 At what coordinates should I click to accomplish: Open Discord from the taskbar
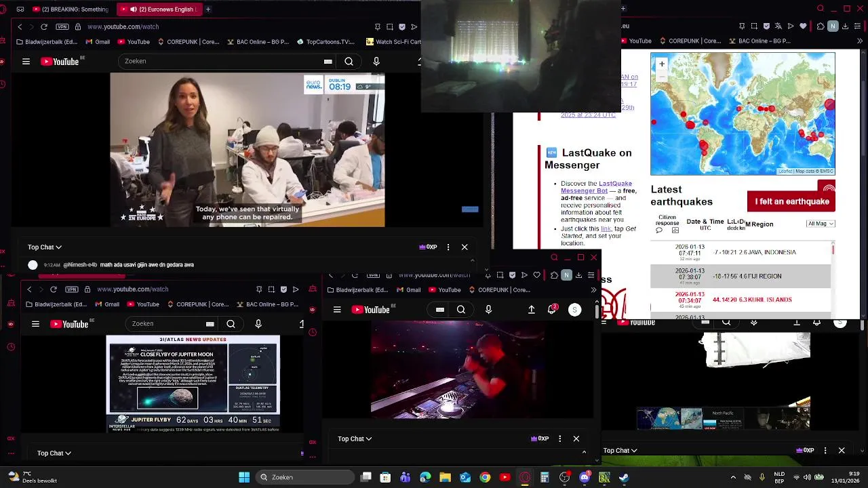[x=585, y=477]
